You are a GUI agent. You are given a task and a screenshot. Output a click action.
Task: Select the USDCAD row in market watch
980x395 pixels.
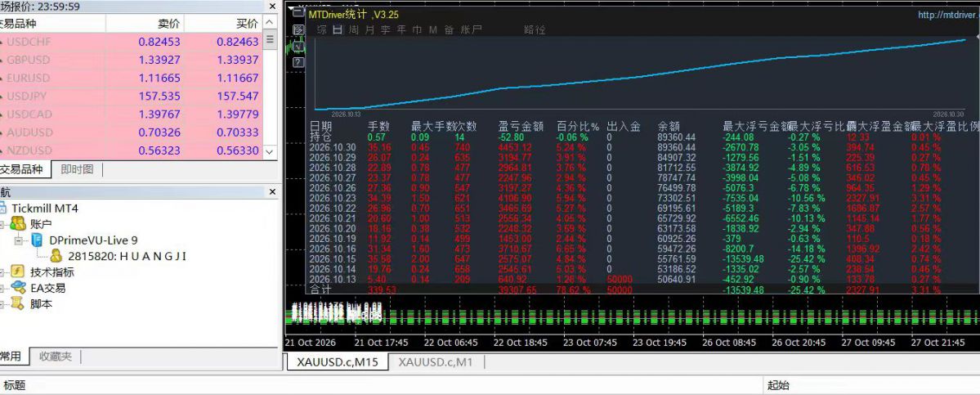coord(132,114)
